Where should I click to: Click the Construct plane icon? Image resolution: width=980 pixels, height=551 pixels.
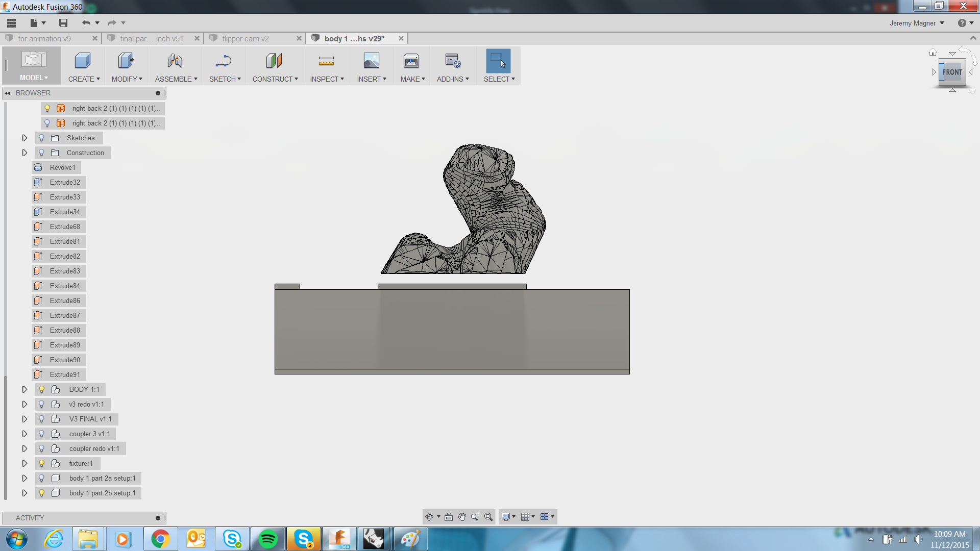coord(274,61)
